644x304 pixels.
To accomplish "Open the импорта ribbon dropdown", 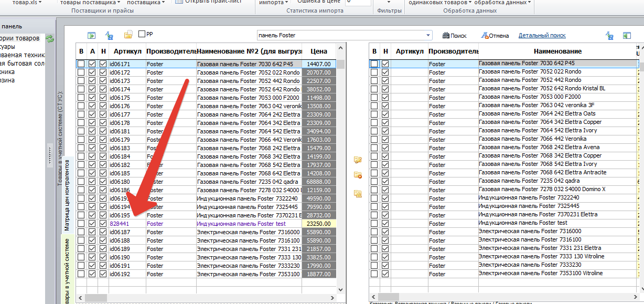I will pos(274,3).
